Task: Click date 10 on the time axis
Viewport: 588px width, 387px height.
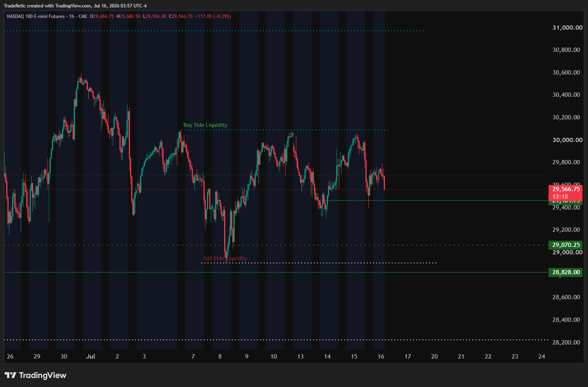Action: (274, 357)
